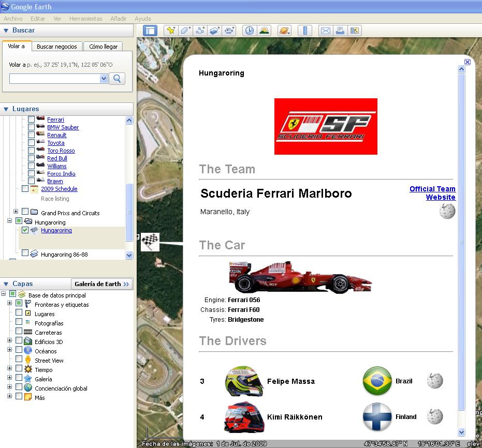Add a placemark with the pushpin icon
This screenshot has width=482, height=448.
pyautogui.click(x=170, y=31)
